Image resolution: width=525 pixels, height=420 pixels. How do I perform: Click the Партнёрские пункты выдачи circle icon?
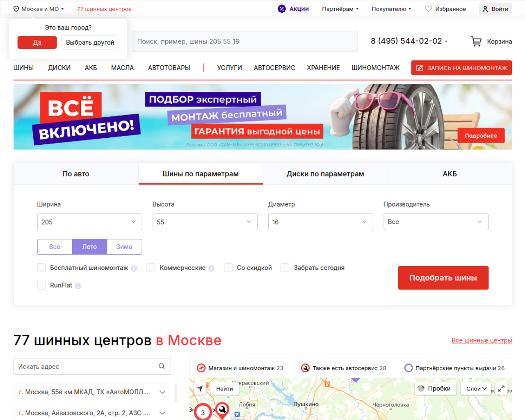[409, 368]
